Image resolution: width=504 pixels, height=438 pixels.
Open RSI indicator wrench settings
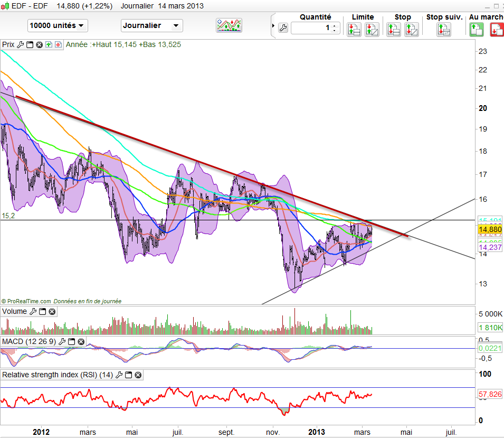119,375
